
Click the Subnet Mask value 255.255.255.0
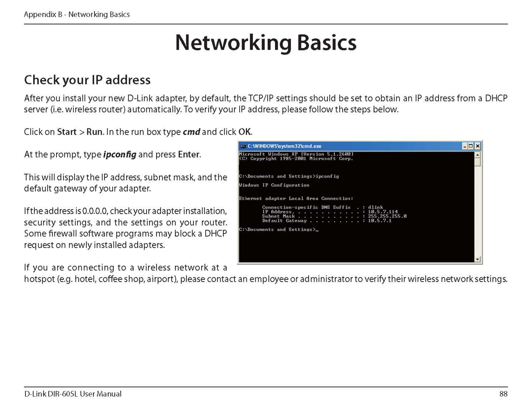387,216
